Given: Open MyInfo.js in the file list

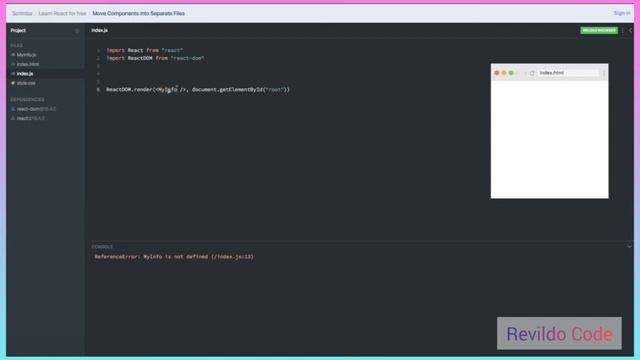Looking at the screenshot, I should [x=26, y=55].
